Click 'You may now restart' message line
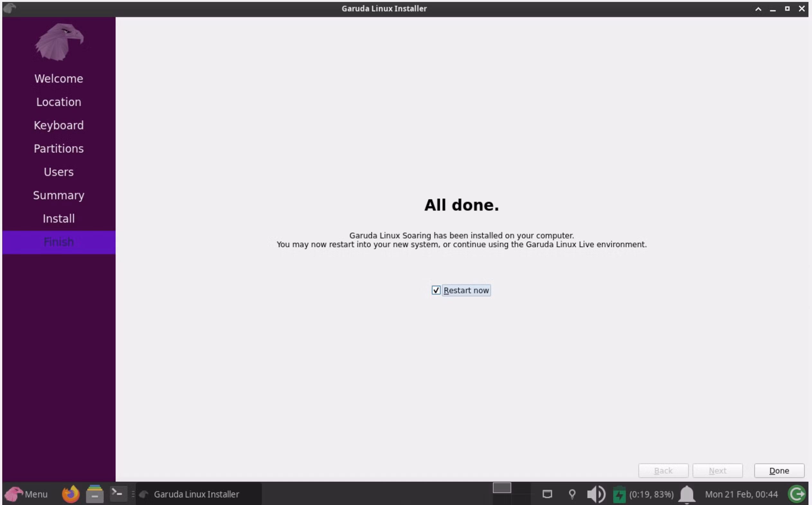 [462, 244]
